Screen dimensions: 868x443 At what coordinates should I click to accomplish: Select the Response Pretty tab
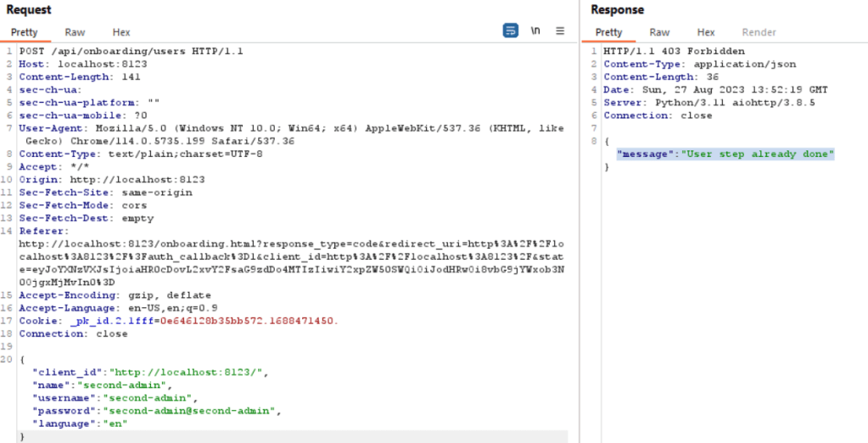[608, 32]
